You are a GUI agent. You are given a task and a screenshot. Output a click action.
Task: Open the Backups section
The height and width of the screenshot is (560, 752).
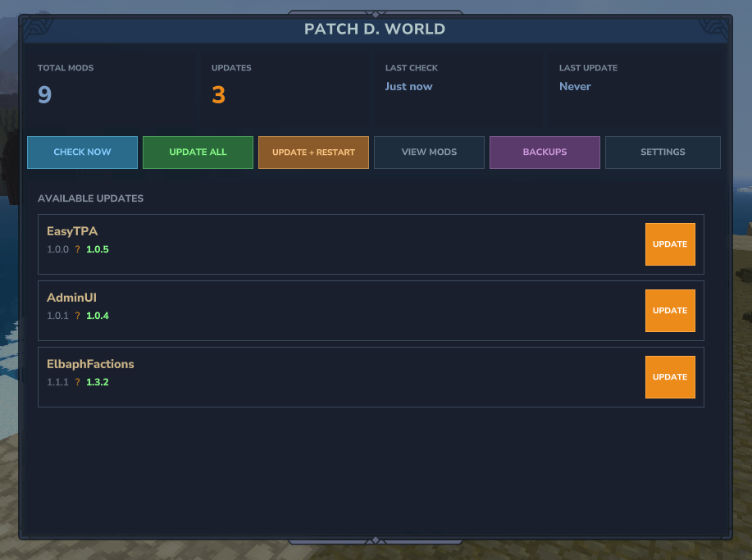545,153
